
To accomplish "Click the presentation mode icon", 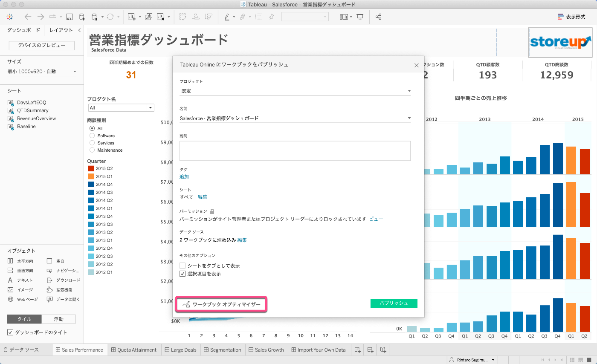I will (360, 17).
